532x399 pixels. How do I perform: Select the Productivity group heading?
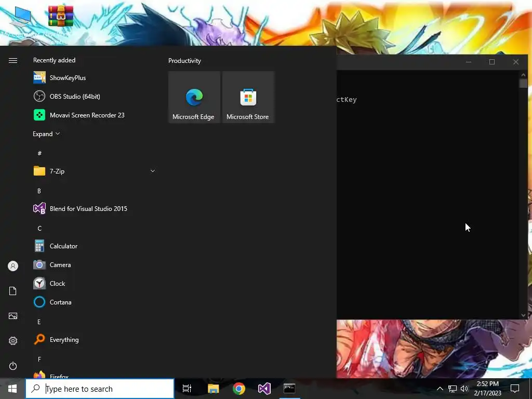pyautogui.click(x=184, y=61)
